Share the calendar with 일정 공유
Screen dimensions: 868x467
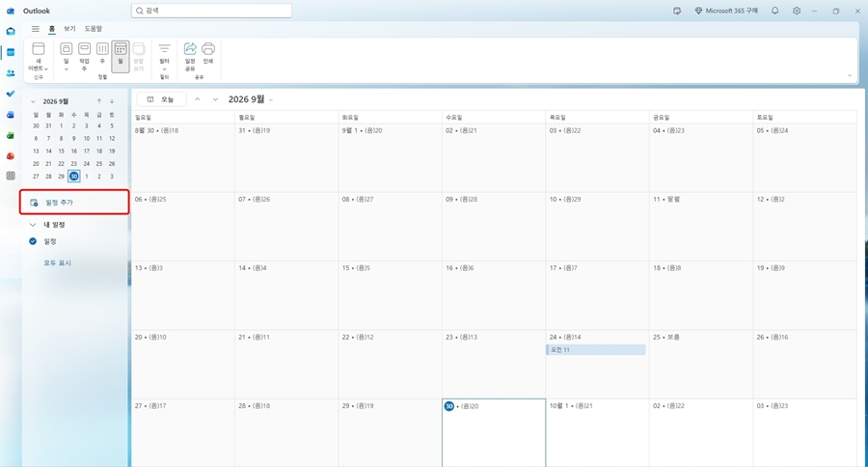pyautogui.click(x=190, y=57)
